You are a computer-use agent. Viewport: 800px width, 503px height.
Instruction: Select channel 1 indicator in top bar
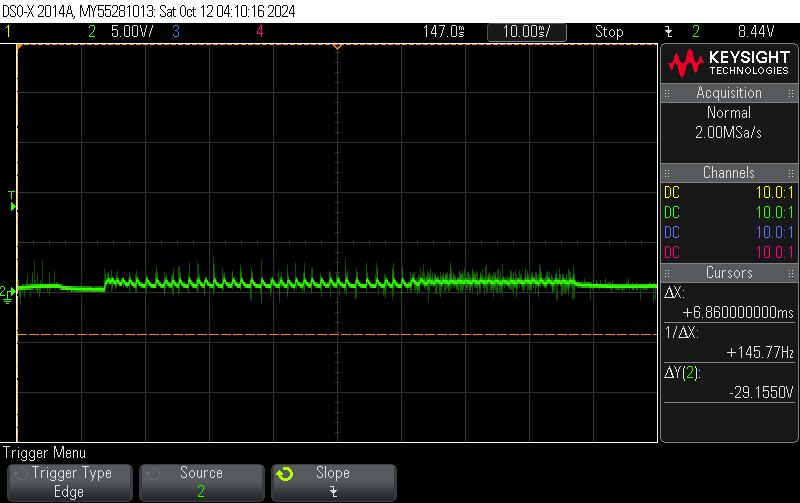8,32
